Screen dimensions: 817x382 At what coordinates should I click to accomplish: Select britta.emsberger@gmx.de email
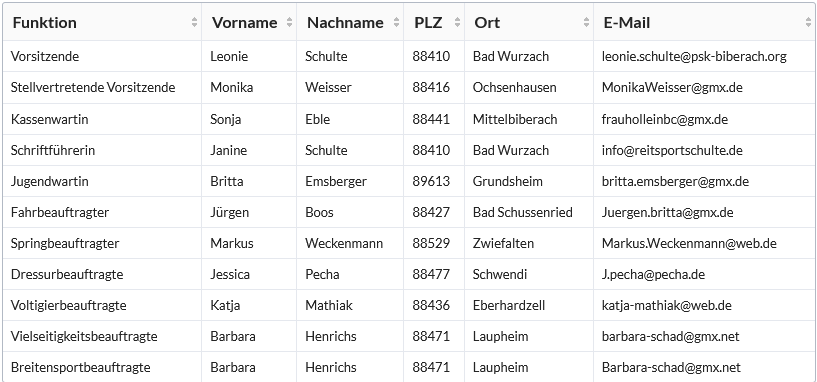pos(675,181)
